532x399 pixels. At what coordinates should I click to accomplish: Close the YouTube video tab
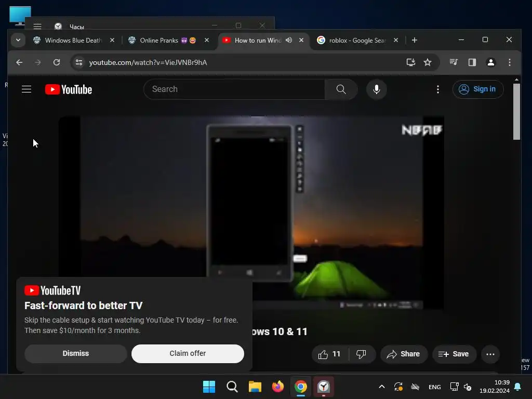pyautogui.click(x=301, y=40)
